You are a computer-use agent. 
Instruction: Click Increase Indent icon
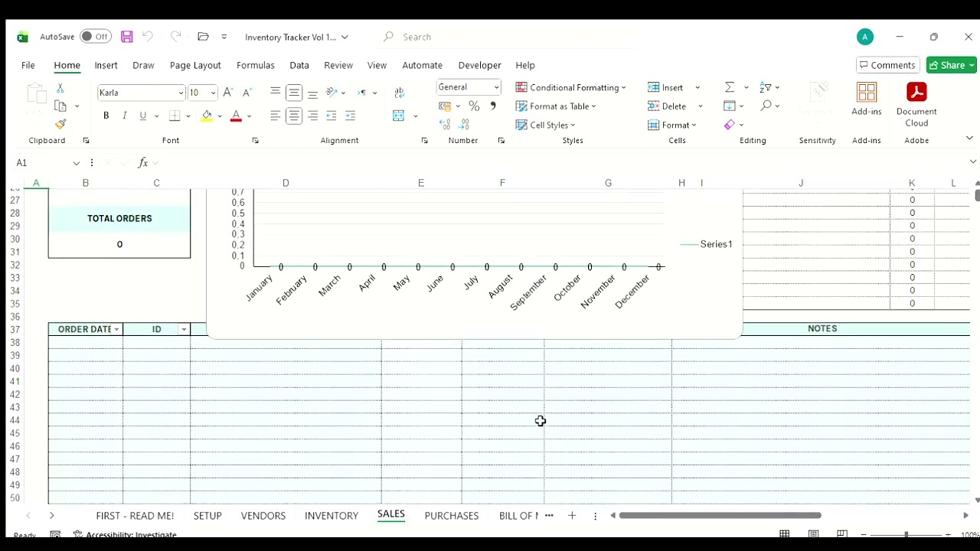point(350,116)
